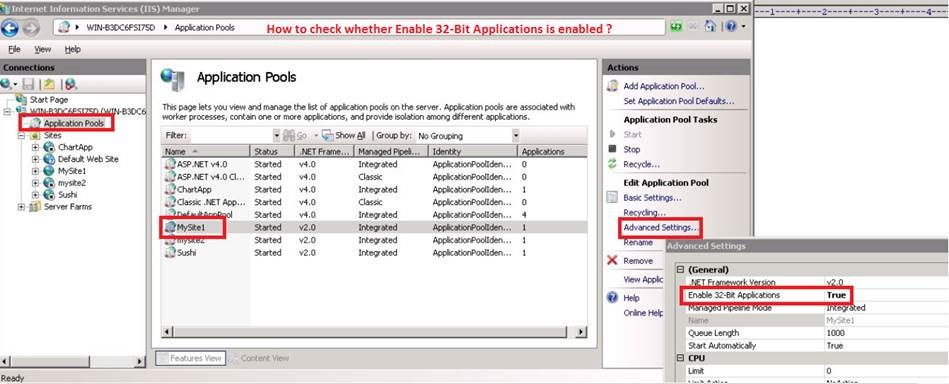The width and height of the screenshot is (949, 384).
Task: Open Basic Settings for the pool
Action: 652,198
